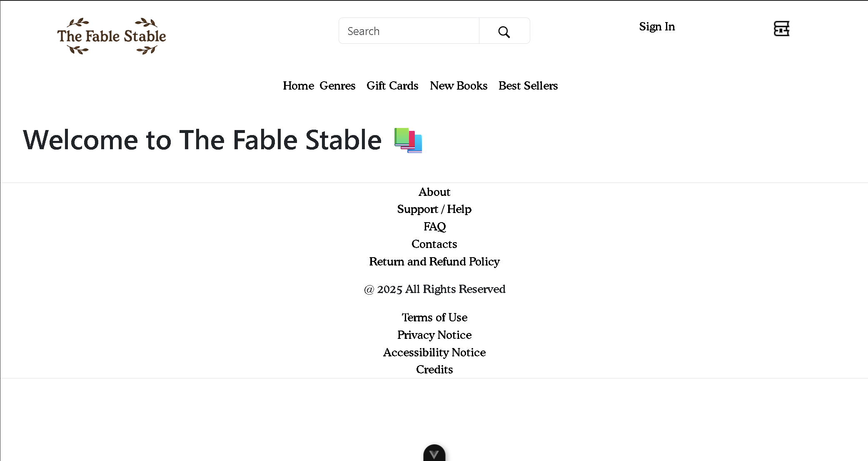Visit the Support / Help page

(x=434, y=209)
